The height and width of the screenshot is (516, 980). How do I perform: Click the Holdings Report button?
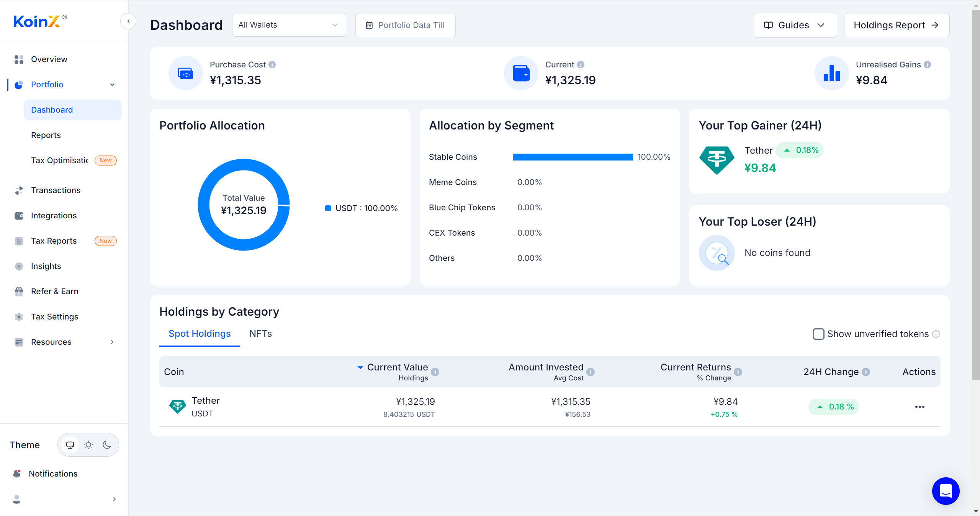coord(896,25)
